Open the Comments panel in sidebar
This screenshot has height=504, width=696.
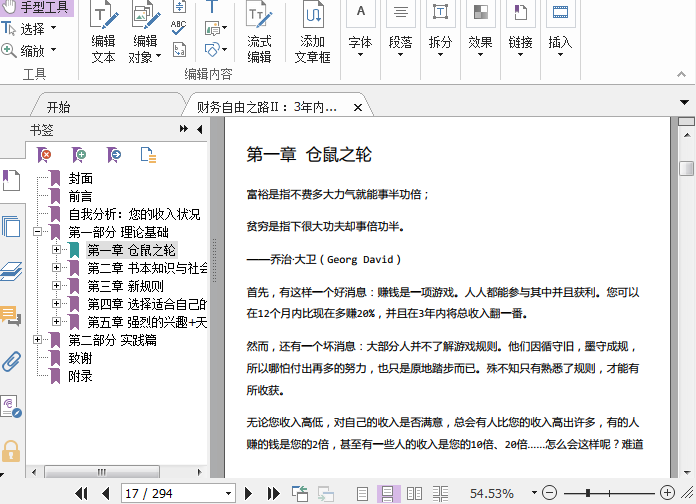tap(11, 316)
